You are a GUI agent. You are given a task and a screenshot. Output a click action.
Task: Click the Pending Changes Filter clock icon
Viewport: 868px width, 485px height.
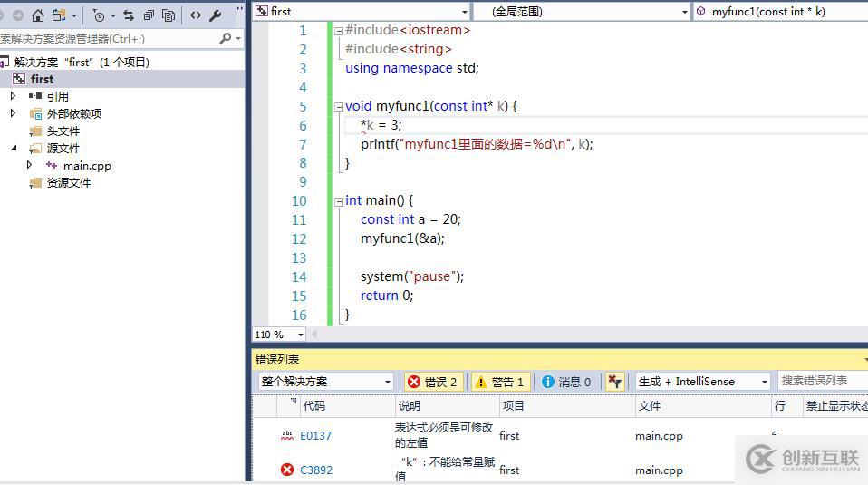(99, 15)
